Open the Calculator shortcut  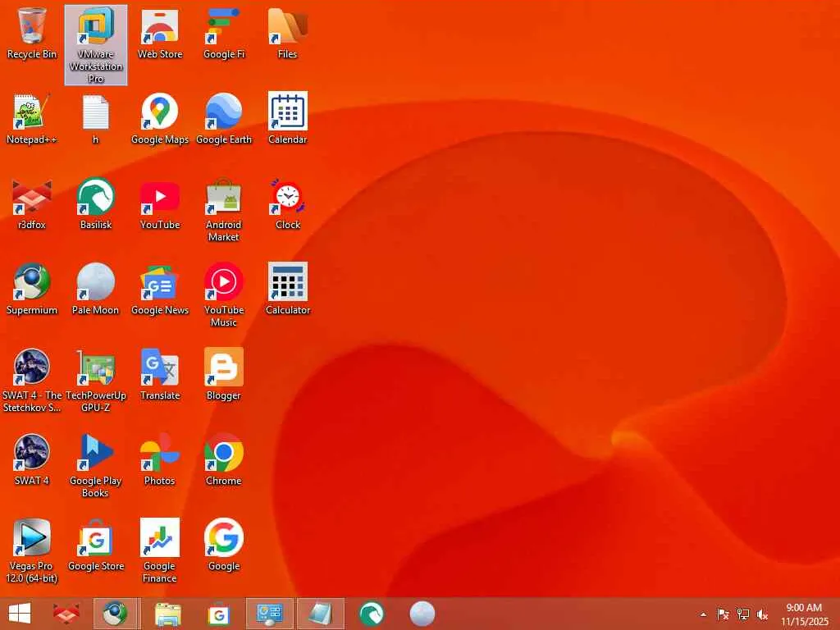pos(288,290)
